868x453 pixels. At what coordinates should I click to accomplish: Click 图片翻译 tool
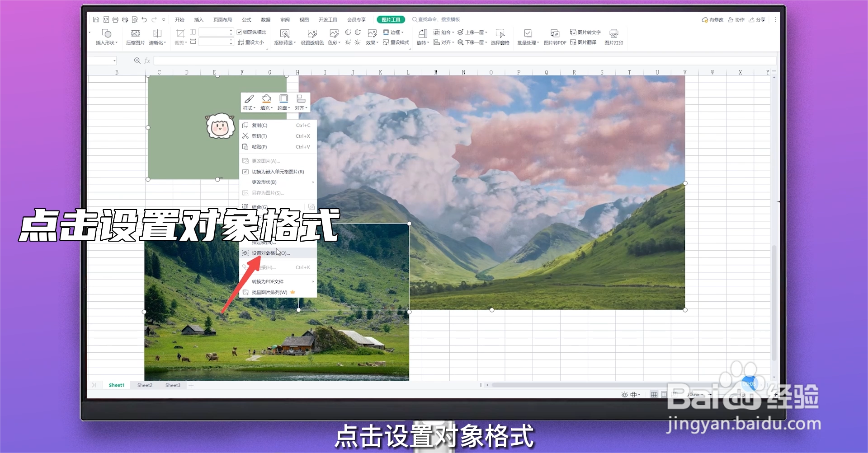583,42
